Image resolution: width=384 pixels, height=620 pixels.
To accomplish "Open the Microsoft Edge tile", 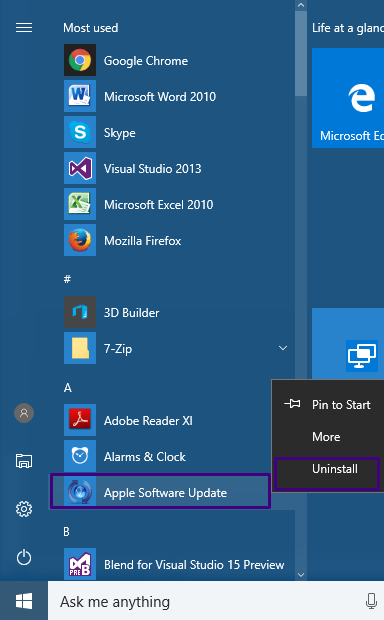I will (x=348, y=98).
